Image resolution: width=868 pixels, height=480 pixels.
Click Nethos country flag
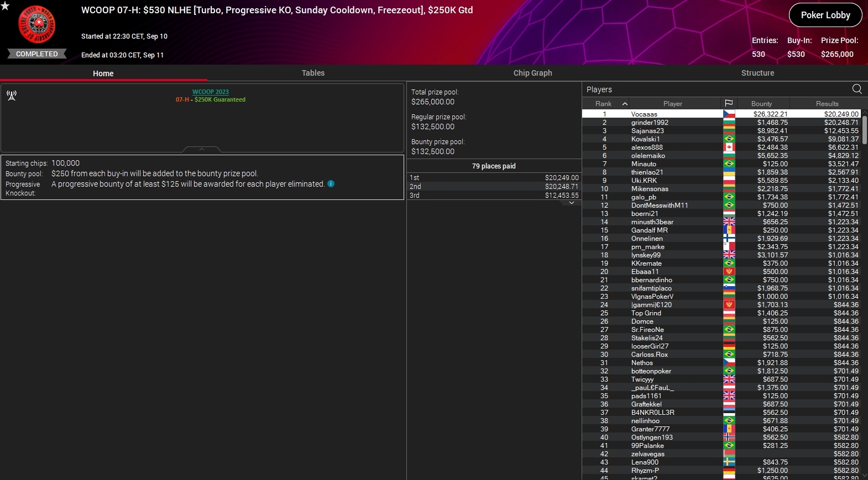point(729,362)
